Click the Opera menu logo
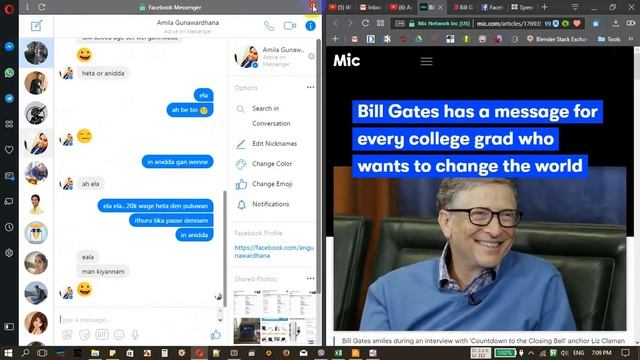This screenshot has width=640, height=360. 9,8
